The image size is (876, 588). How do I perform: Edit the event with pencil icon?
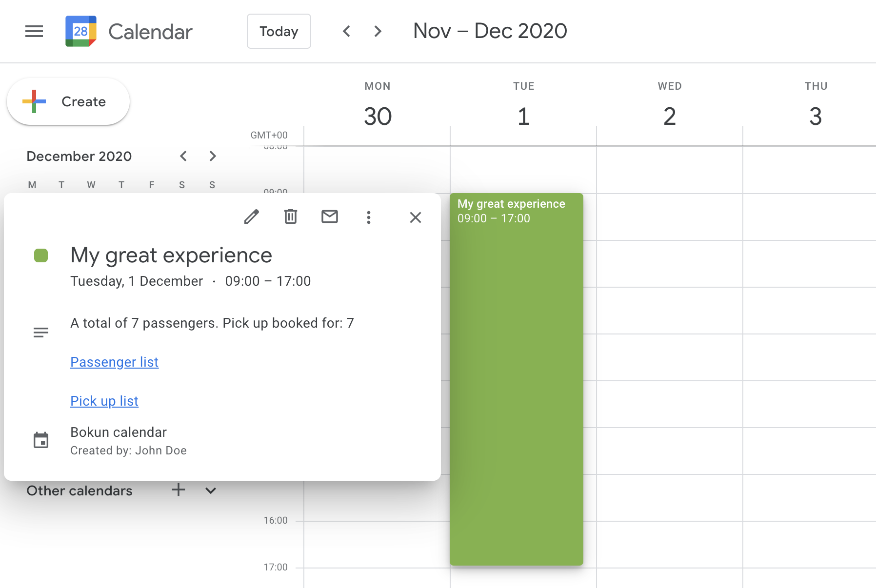252,216
